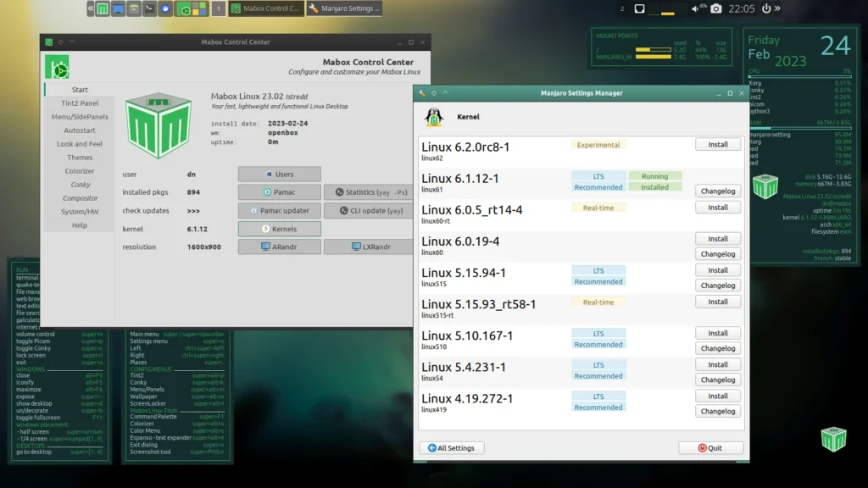Click the network tray icon

(x=639, y=8)
